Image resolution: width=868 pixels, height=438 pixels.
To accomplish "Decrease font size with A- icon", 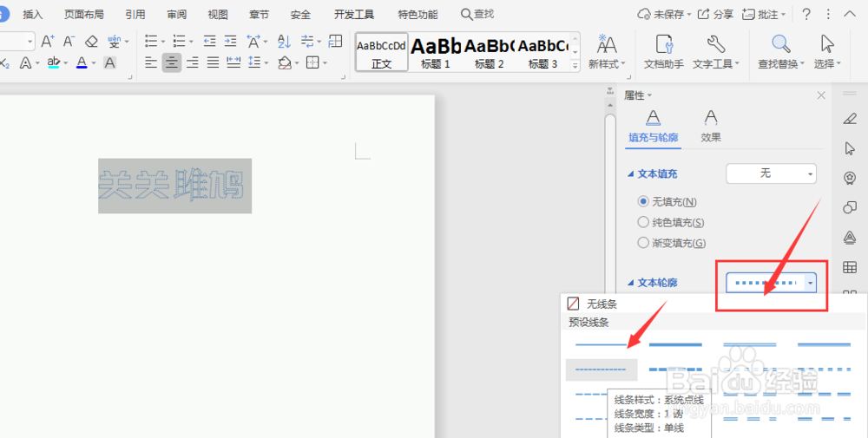I will [69, 41].
